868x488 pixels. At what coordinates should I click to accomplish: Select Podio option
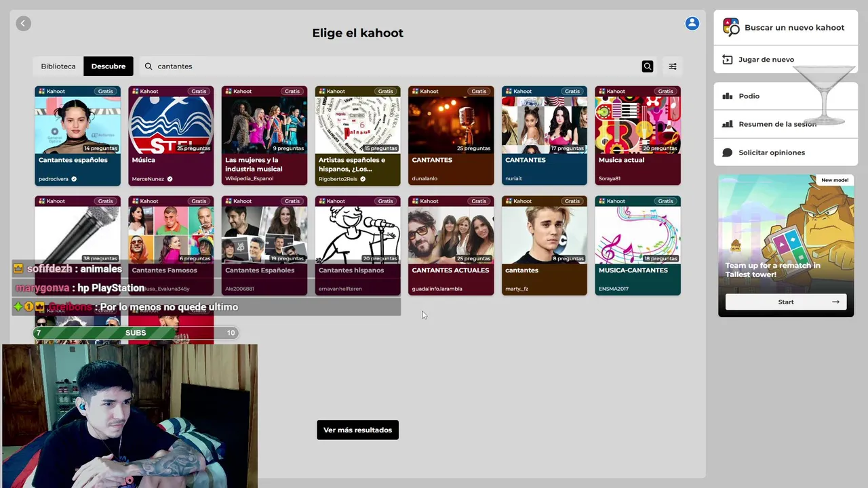tap(785, 96)
